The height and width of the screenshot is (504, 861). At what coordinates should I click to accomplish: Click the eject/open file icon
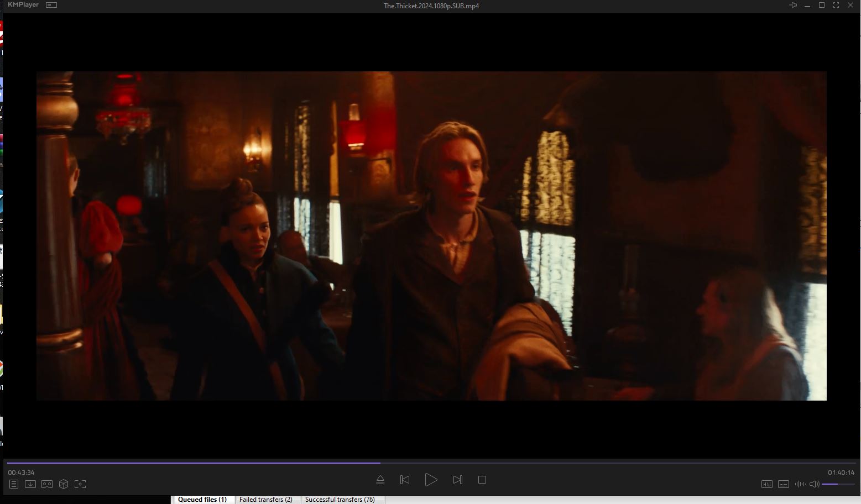pyautogui.click(x=380, y=480)
